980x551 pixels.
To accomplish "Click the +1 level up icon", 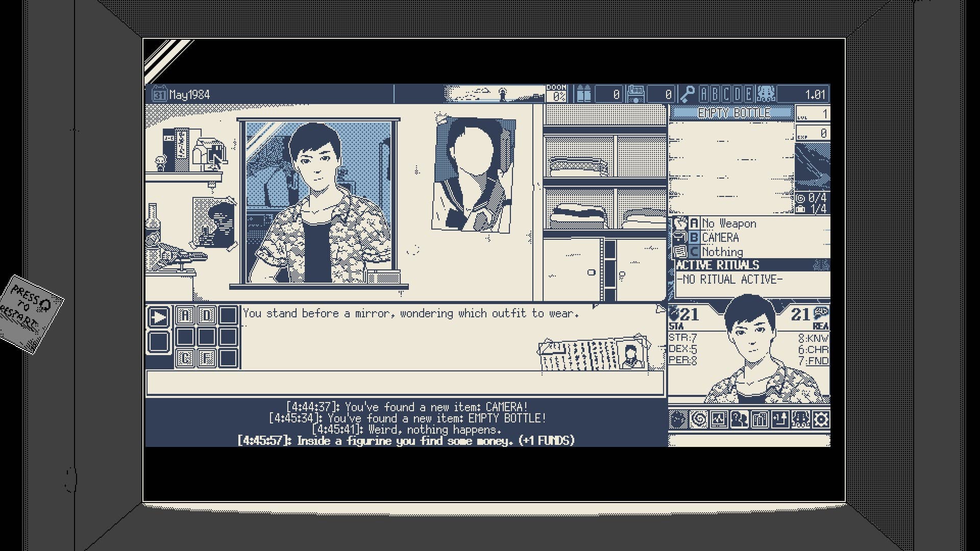I will 780,420.
